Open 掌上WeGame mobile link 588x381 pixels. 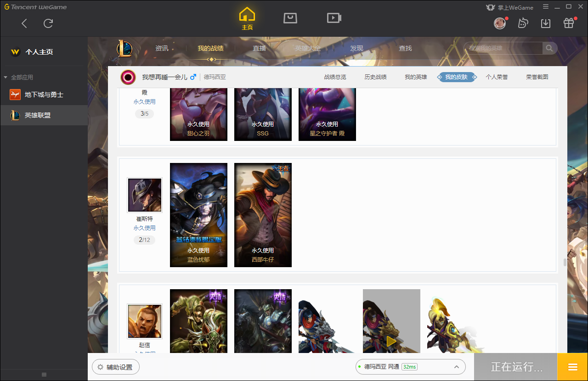[510, 7]
